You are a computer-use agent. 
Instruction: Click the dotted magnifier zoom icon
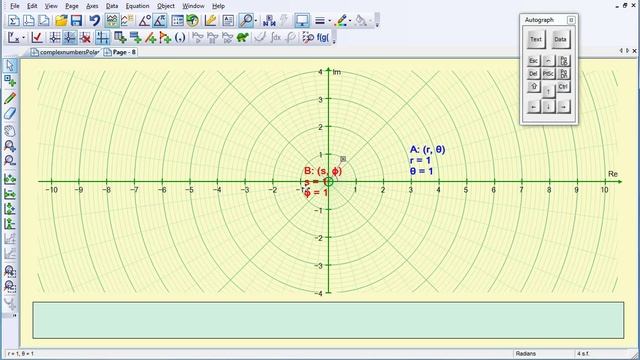(308, 38)
